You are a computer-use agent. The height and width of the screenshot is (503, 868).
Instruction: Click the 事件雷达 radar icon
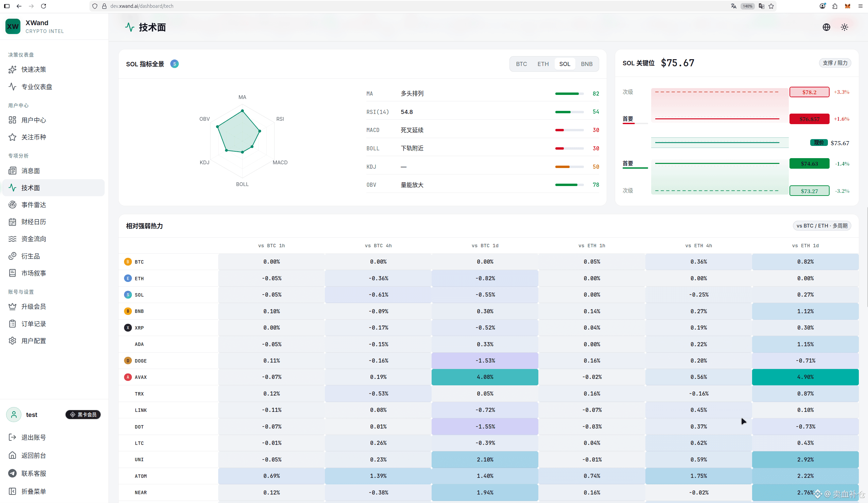[12, 204]
